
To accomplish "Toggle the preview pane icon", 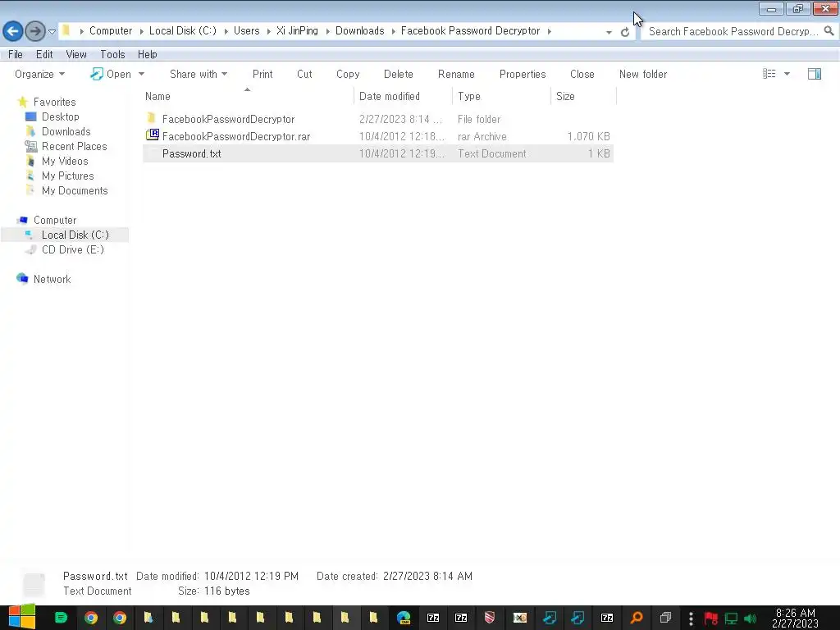I will coord(815,74).
